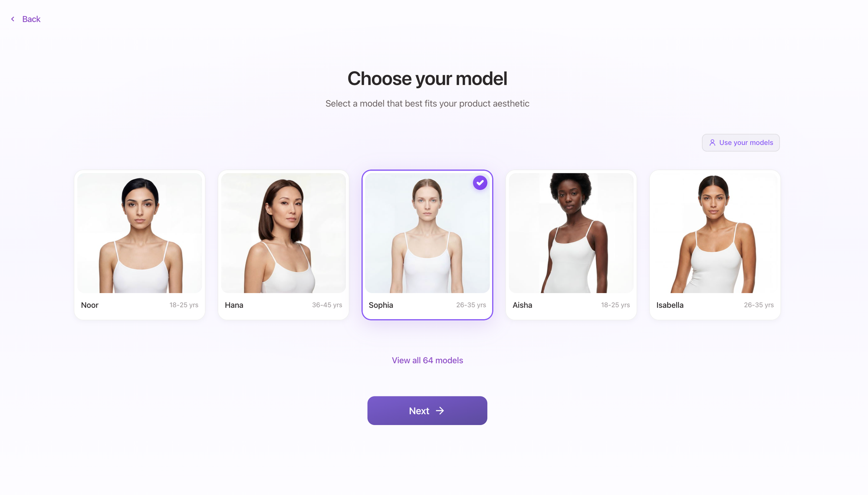Image resolution: width=868 pixels, height=495 pixels.
Task: Click the Noor name label
Action: coord(90,305)
